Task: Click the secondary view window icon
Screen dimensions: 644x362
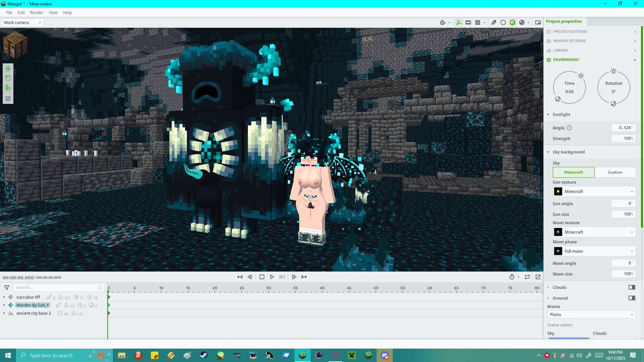Action: (537, 23)
